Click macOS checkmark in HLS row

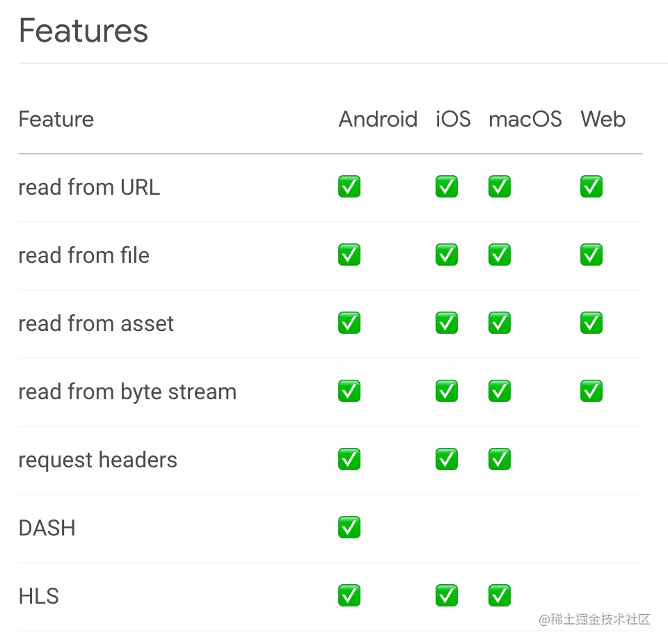[500, 595]
